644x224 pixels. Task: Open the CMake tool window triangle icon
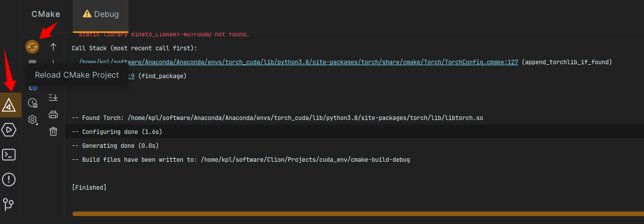[9, 105]
